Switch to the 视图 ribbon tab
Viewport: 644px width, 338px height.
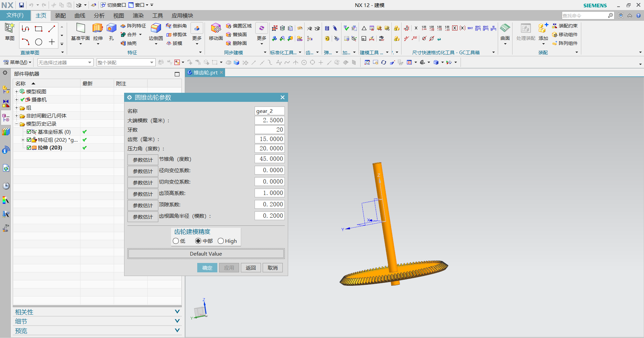[119, 15]
